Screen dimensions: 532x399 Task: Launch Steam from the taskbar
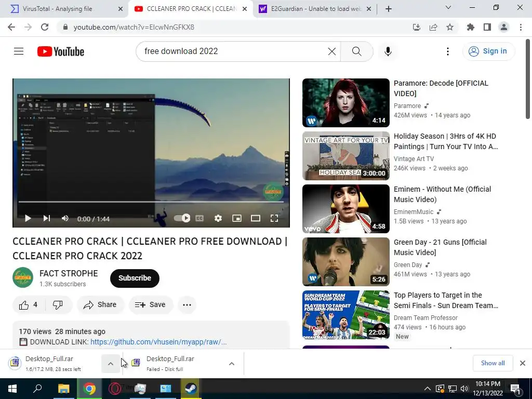click(191, 389)
